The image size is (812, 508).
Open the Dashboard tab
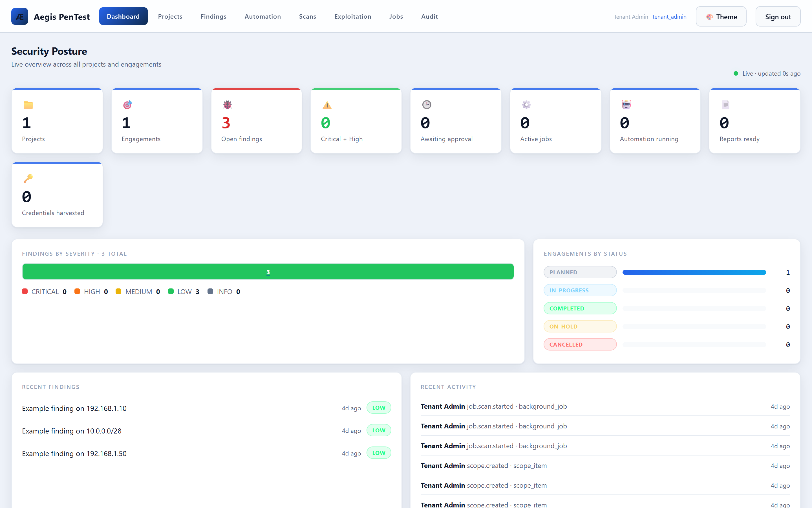123,16
